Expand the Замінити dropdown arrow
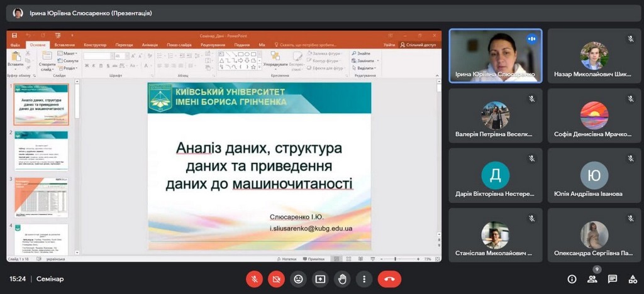Screen dimensions: 644x294 377,61
